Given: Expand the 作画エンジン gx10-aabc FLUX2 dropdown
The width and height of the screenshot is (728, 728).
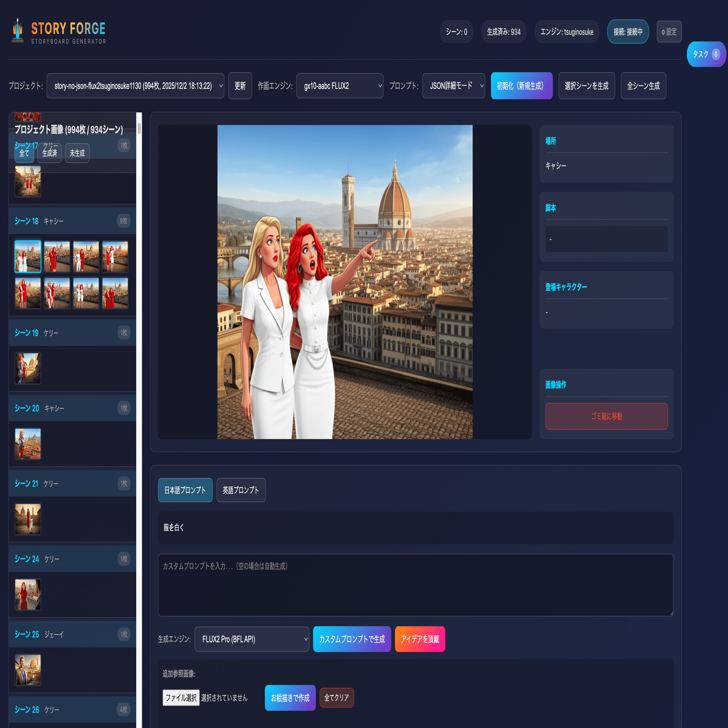Looking at the screenshot, I should (x=340, y=86).
